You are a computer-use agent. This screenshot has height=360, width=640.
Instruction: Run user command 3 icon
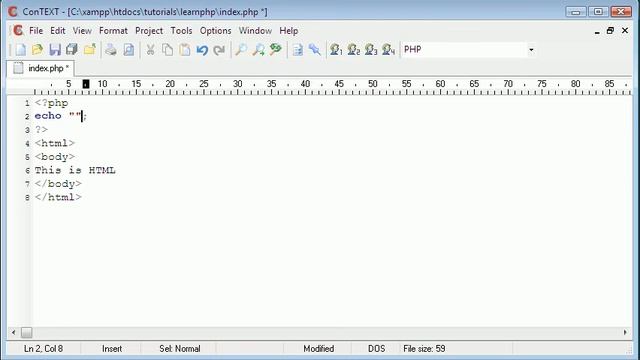(371, 50)
